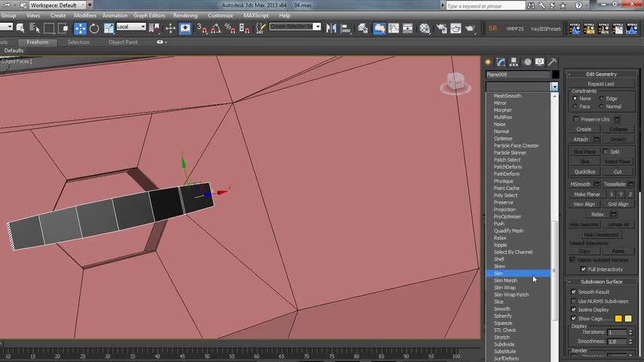The width and height of the screenshot is (644, 362).
Task: Open the Local reference coordinate dropdown
Action: [132, 27]
